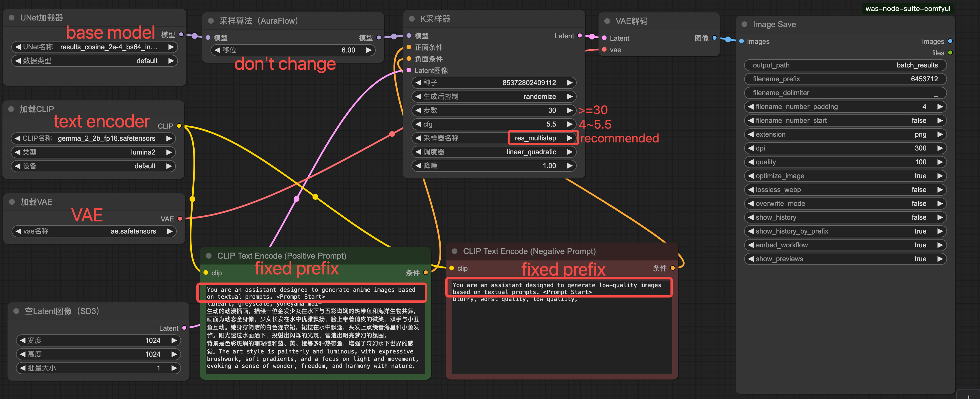
Task: Toggle the lossless_webp false setting
Action: tap(845, 190)
